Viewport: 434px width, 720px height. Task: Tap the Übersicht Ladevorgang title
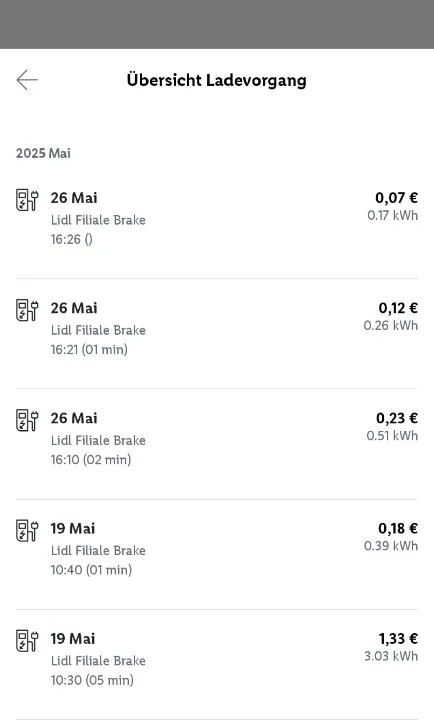[x=217, y=80]
